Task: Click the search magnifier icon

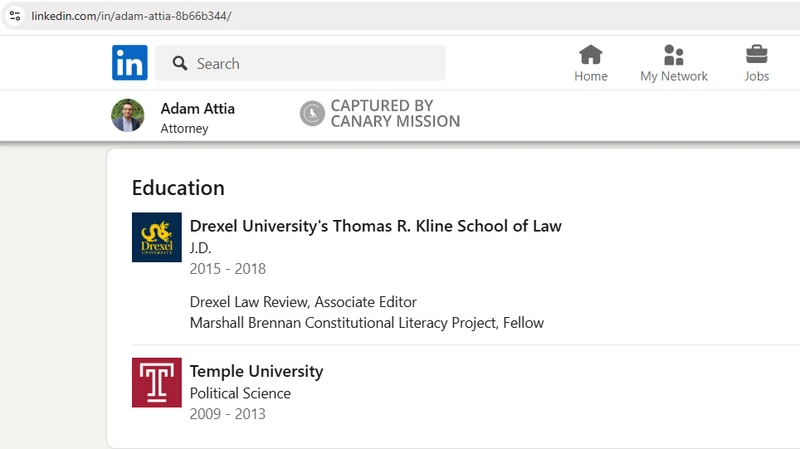Action: [180, 63]
